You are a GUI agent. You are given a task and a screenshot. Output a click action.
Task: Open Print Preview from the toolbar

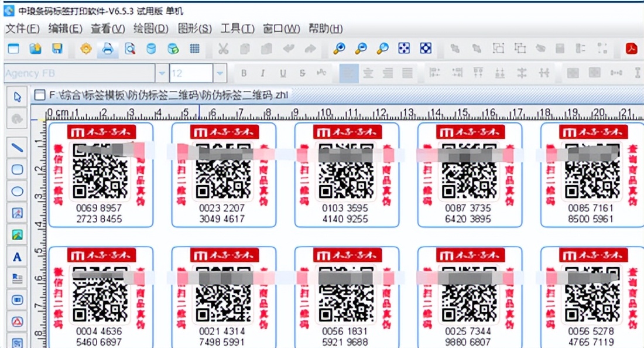(x=129, y=49)
